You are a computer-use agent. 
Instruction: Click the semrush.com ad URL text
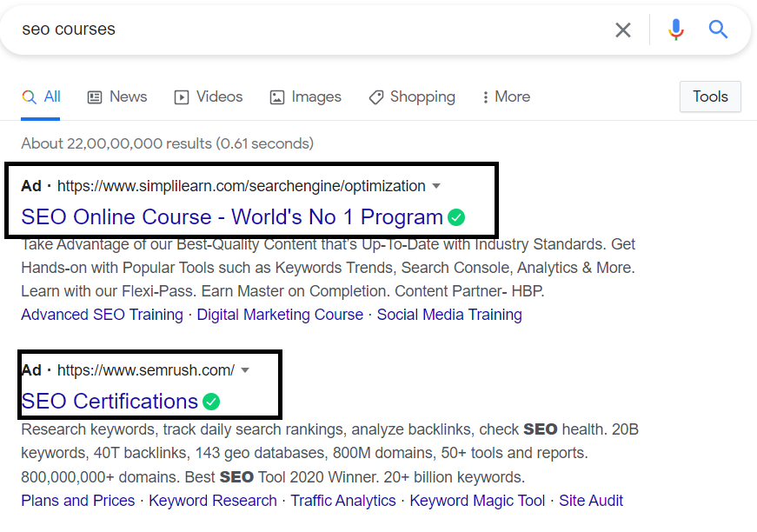point(146,370)
